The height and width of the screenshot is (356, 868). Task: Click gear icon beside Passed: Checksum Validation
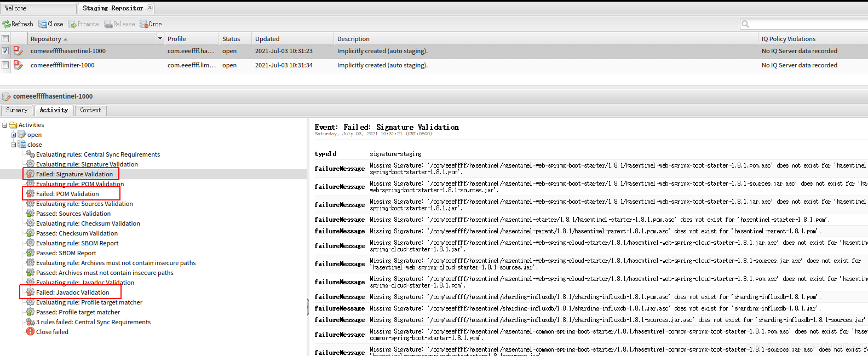(31, 233)
